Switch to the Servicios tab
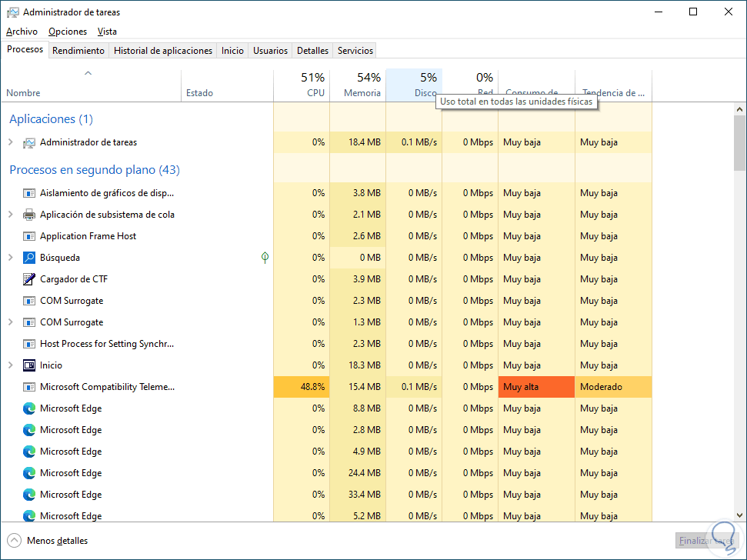Viewport: 747px width, 560px height. (x=355, y=51)
